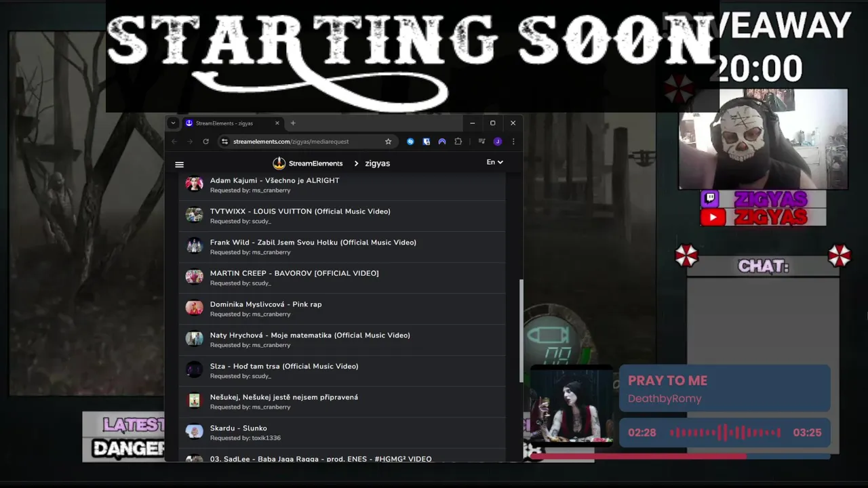Screen dimensions: 868x488
Task: Click the MARTIN CREEP song thumbnail
Action: (195, 277)
